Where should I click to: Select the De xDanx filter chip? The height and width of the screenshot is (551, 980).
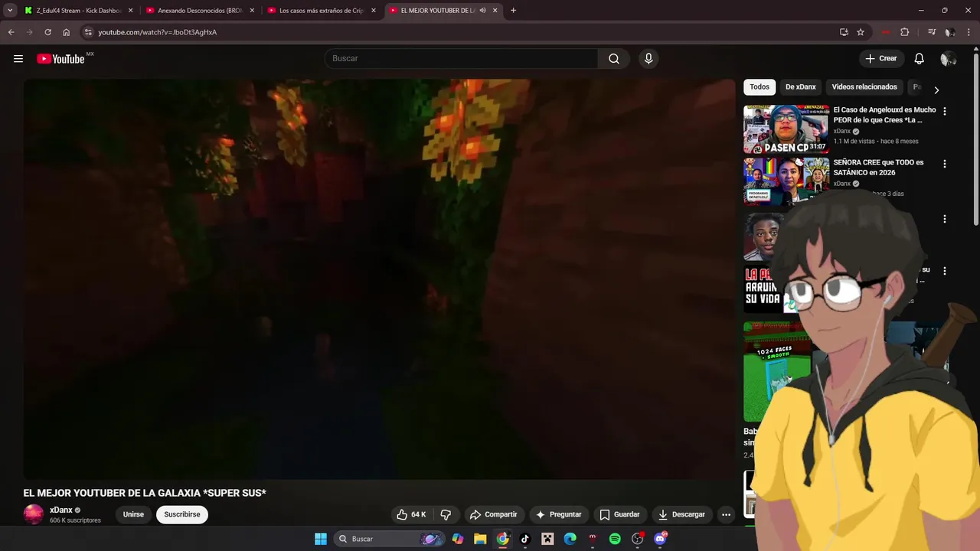pos(801,87)
